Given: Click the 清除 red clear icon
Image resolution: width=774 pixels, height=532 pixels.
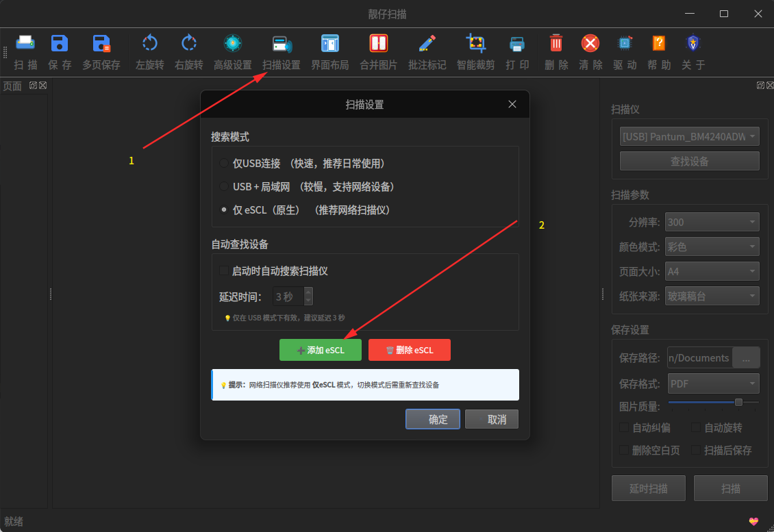Looking at the screenshot, I should tap(590, 43).
